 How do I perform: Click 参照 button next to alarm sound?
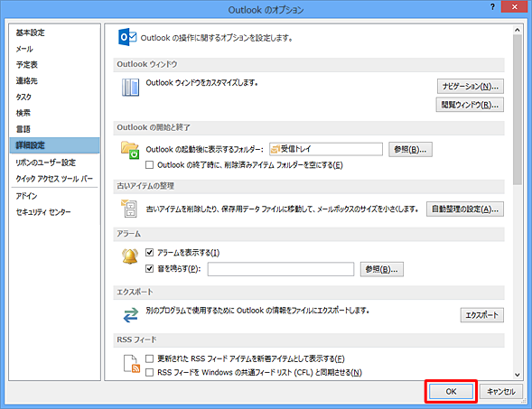click(382, 269)
